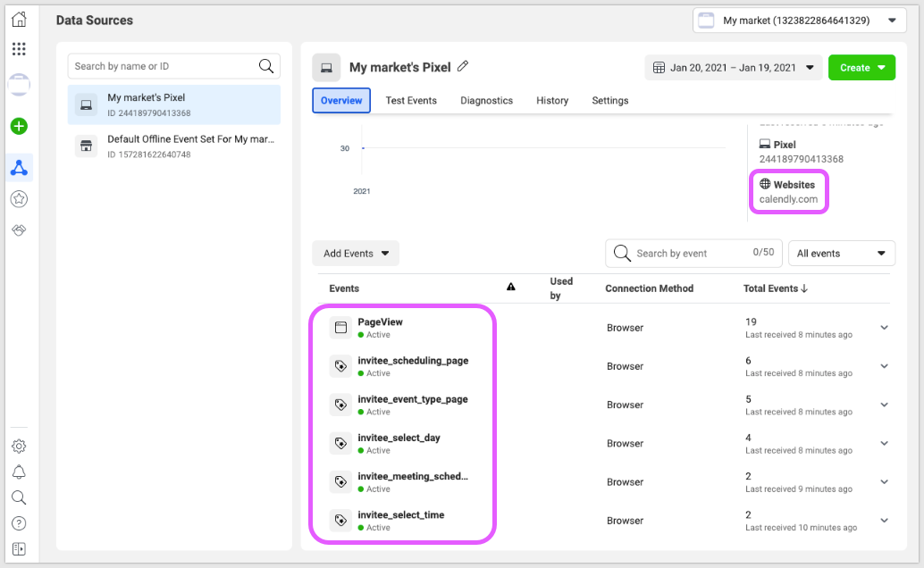Expand the invitee_meeting_sched... row chevron
924x568 pixels.
click(x=884, y=482)
